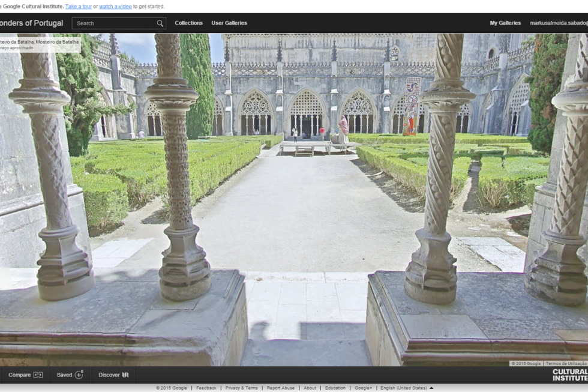Open Privacy & Terms footer link
Screen dimensions: 588x392
tap(241, 388)
